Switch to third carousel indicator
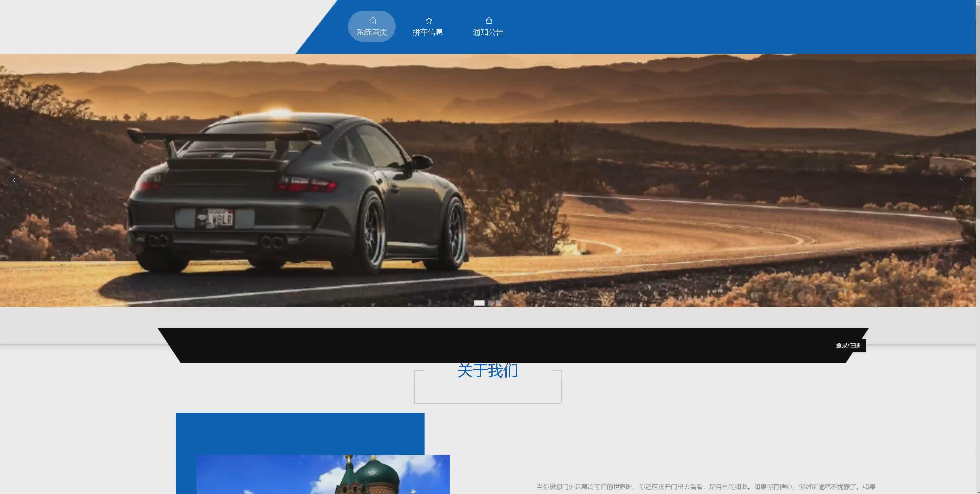The image size is (980, 494). tap(498, 303)
